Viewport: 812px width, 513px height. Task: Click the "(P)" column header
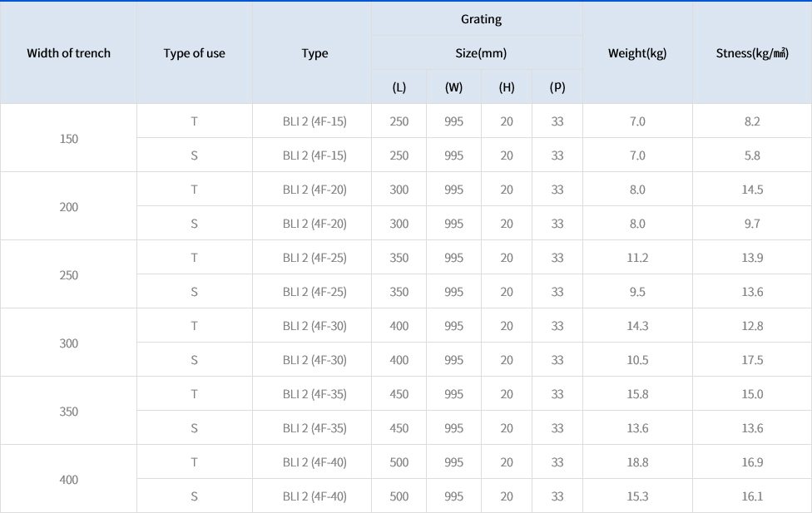pyautogui.click(x=557, y=87)
